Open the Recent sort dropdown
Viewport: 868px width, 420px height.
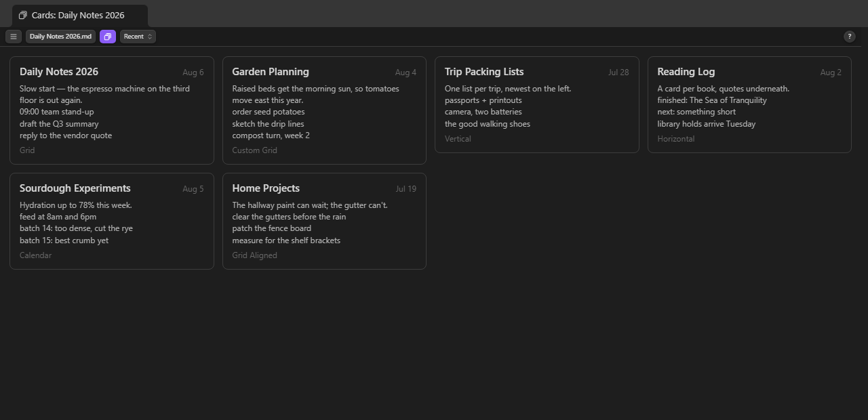point(138,37)
